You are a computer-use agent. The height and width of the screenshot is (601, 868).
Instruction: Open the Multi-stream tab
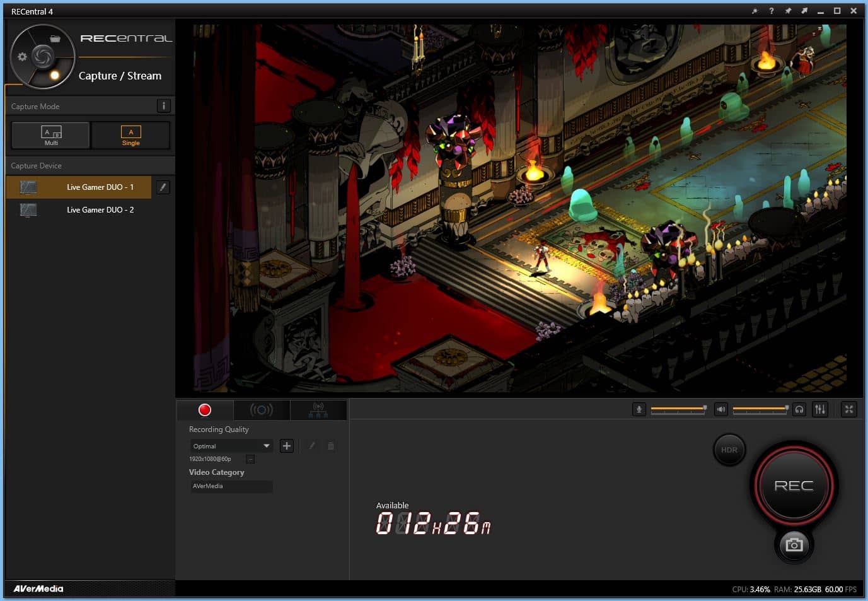click(318, 410)
